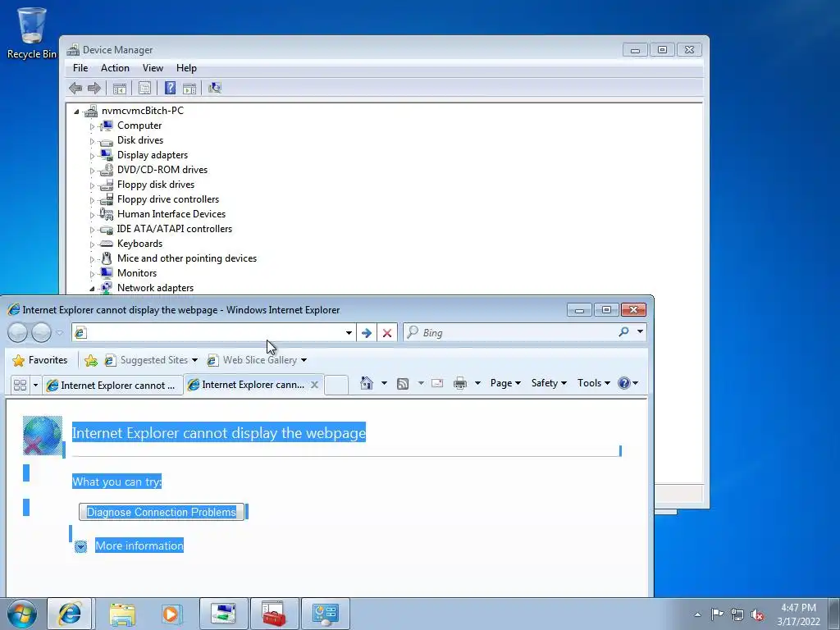This screenshot has width=840, height=630.
Task: Expand the Disk drives node
Action: pyautogui.click(x=92, y=141)
